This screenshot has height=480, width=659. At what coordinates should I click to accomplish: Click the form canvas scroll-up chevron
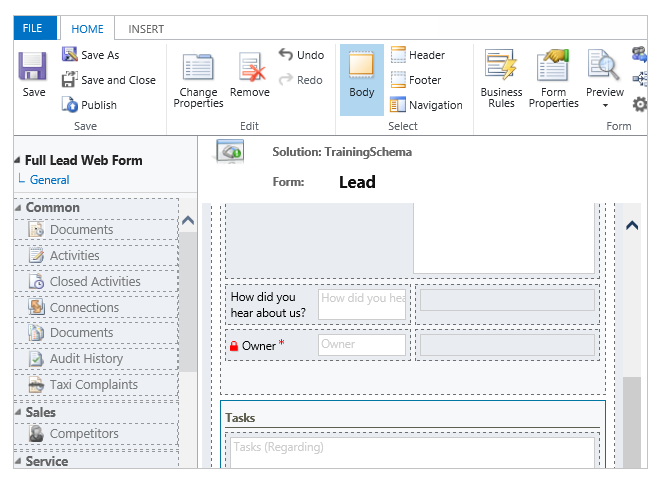point(632,226)
